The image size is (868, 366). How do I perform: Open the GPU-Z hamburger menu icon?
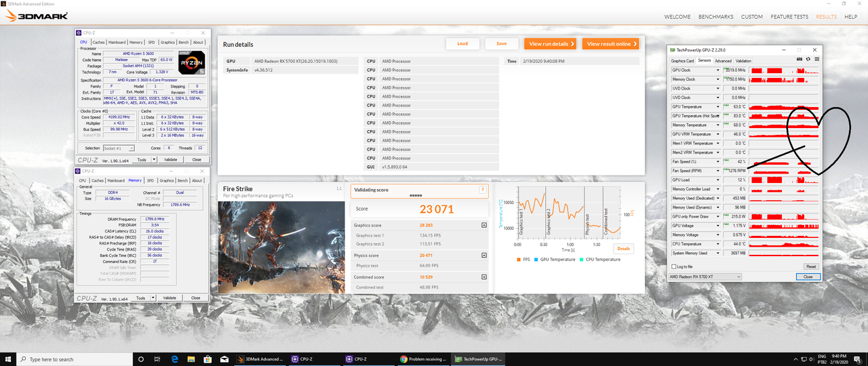[x=816, y=60]
